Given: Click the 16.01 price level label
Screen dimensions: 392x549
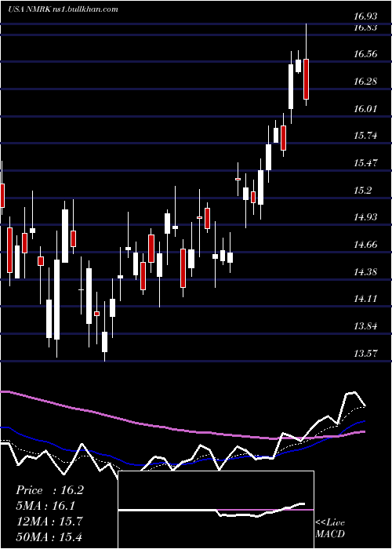Looking at the screenshot, I should click(x=365, y=108).
